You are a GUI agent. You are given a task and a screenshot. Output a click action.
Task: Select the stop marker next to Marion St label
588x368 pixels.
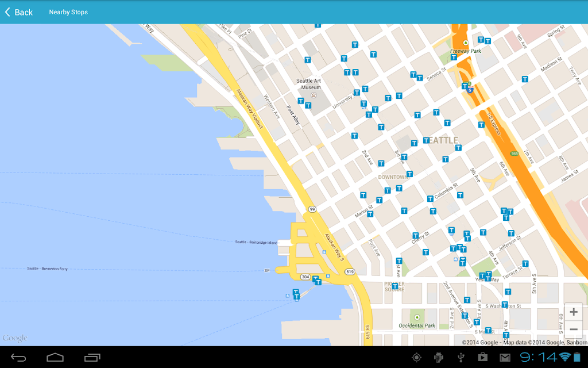coord(370,214)
